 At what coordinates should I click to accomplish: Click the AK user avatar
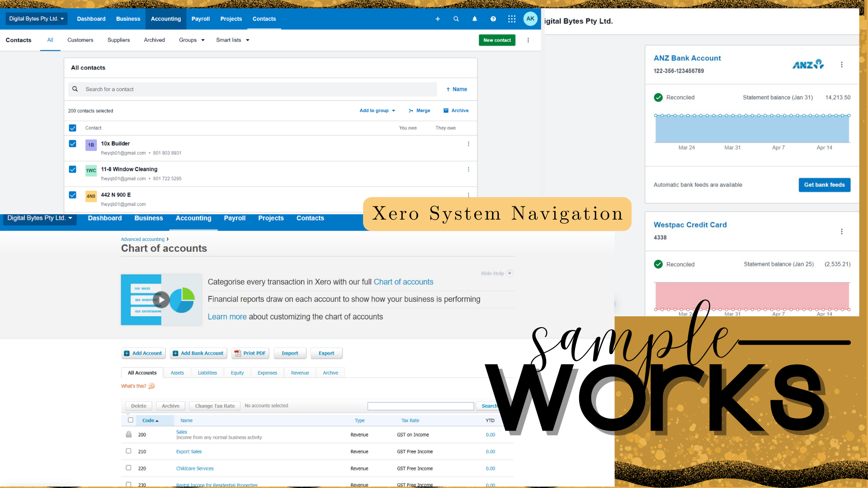point(530,19)
